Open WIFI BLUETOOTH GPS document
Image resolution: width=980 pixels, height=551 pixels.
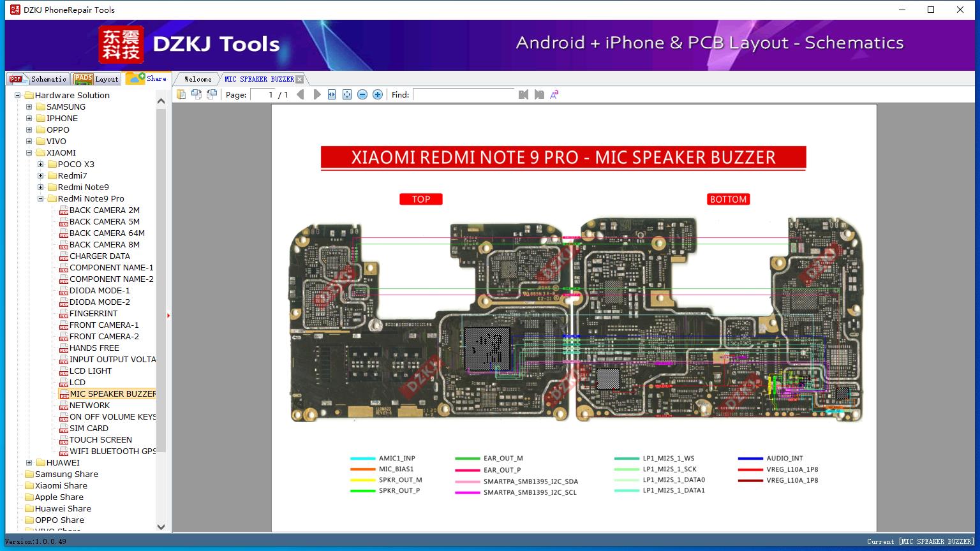click(113, 452)
